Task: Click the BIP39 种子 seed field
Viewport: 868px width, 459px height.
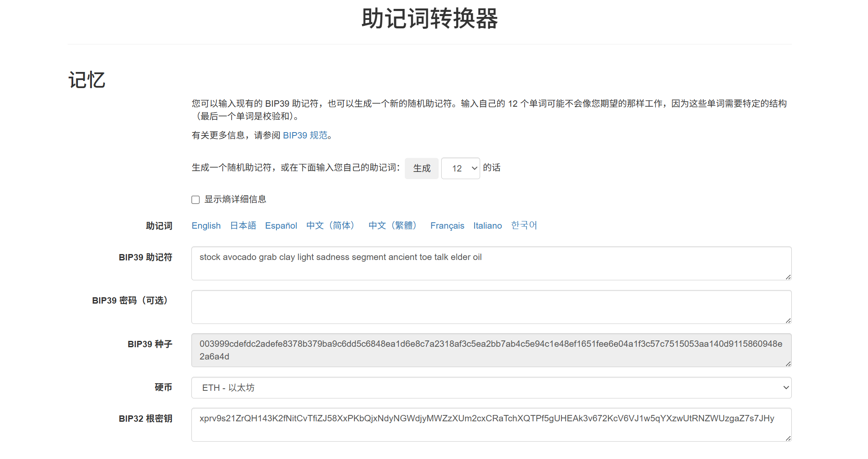Action: click(491, 350)
